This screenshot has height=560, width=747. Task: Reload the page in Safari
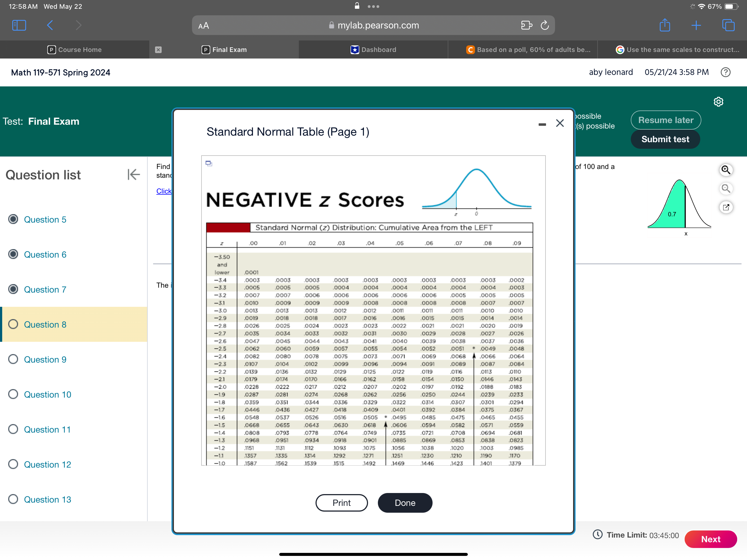(x=544, y=25)
